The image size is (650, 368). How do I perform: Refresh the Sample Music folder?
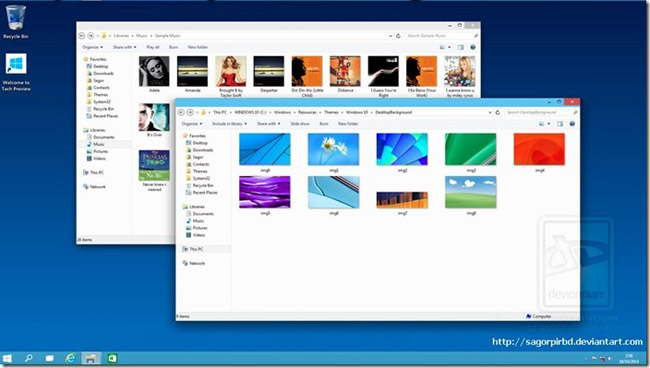coord(398,36)
